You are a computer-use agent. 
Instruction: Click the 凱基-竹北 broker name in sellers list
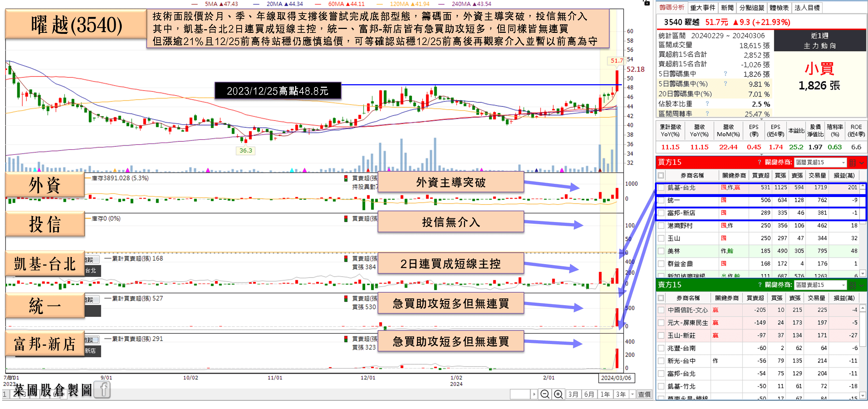coord(681,386)
